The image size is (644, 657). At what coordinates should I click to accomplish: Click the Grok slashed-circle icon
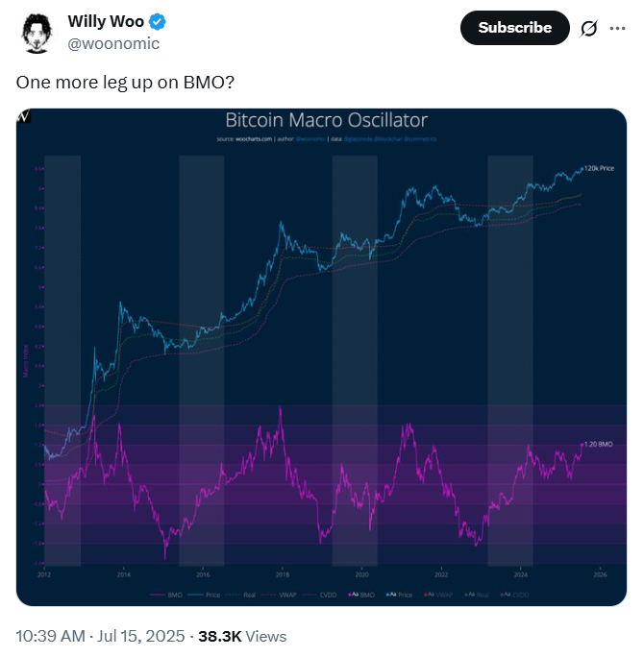click(588, 29)
